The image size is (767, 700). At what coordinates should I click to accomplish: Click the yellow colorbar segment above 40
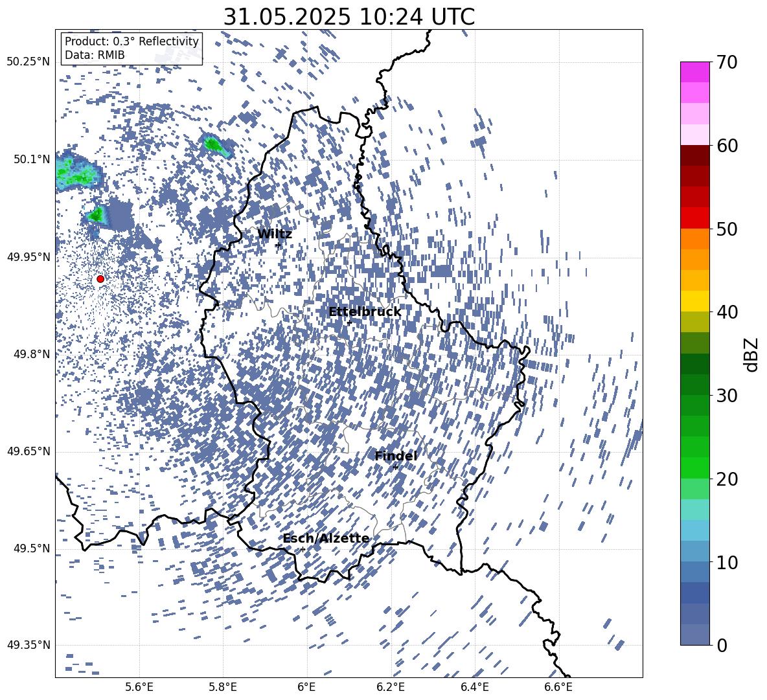click(694, 301)
